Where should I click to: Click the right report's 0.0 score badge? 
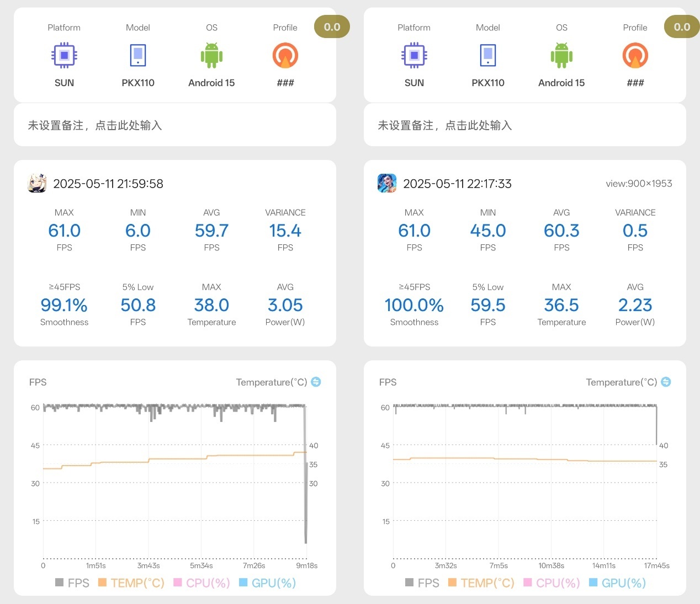click(x=682, y=27)
